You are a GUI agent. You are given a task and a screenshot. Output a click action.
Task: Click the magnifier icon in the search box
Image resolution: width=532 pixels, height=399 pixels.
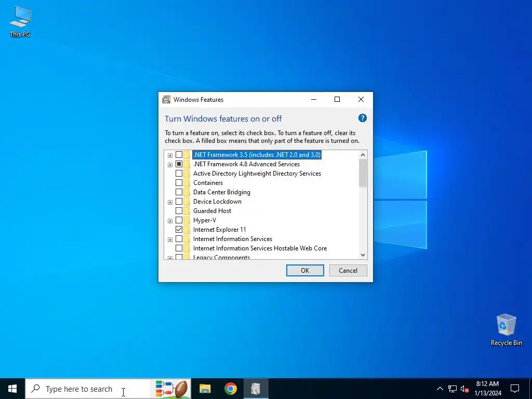pyautogui.click(x=35, y=389)
